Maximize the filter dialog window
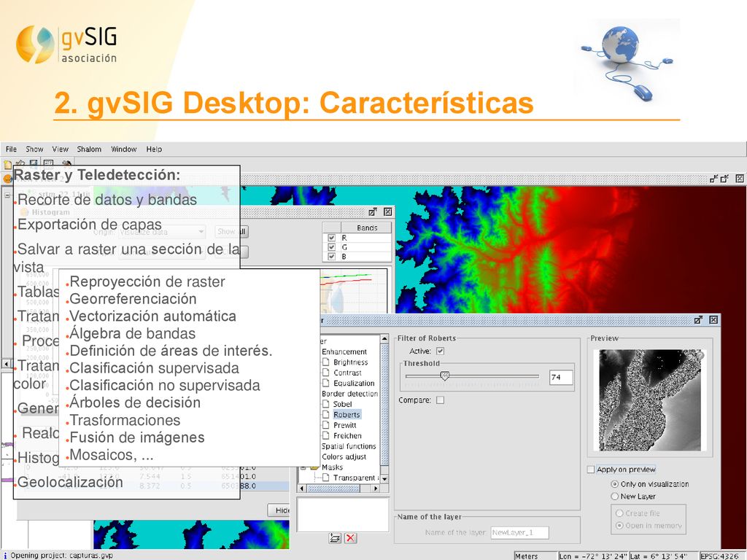 point(698,320)
